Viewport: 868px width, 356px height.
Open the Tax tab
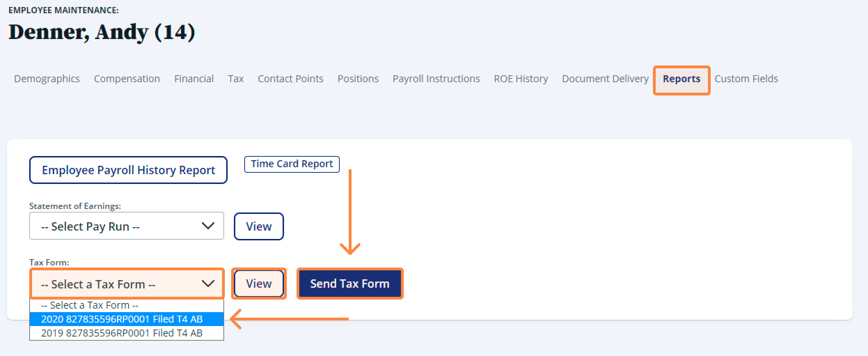click(236, 79)
